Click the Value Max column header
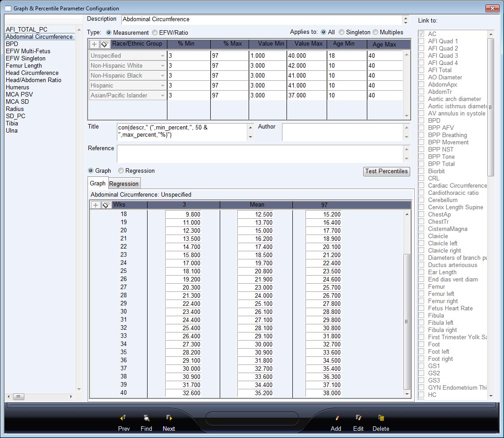 coord(307,44)
